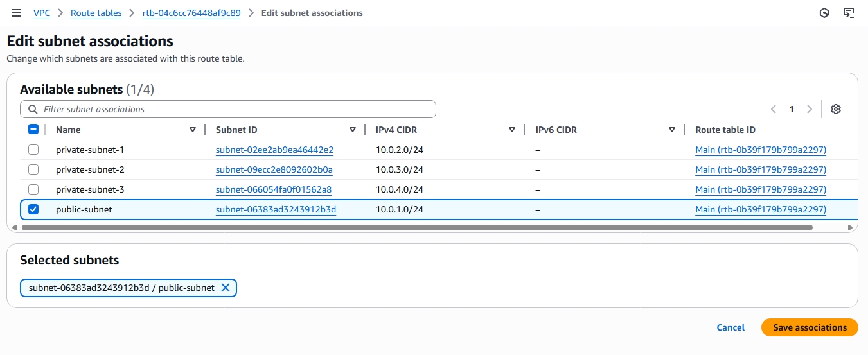
Task: Uncheck the public-subnet checkbox
Action: pos(33,209)
